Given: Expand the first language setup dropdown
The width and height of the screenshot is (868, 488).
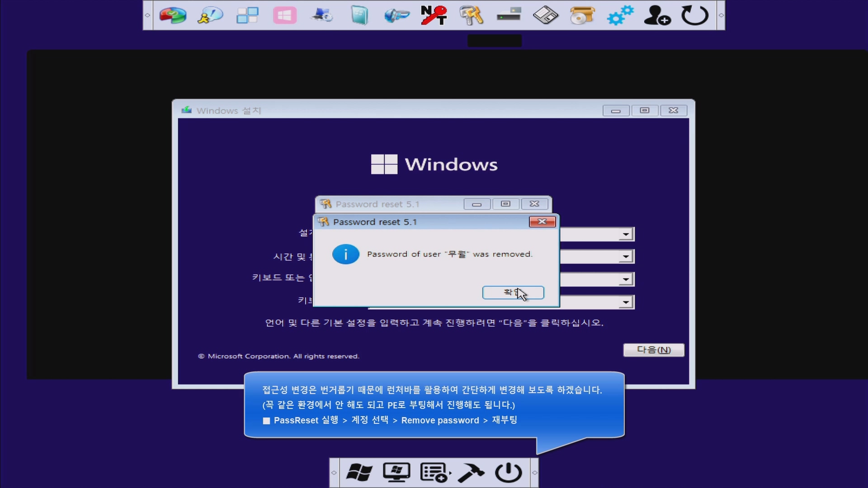Looking at the screenshot, I should click(626, 234).
